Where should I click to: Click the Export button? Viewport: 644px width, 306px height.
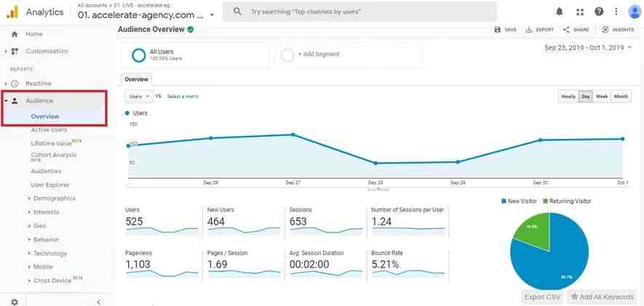(540, 30)
